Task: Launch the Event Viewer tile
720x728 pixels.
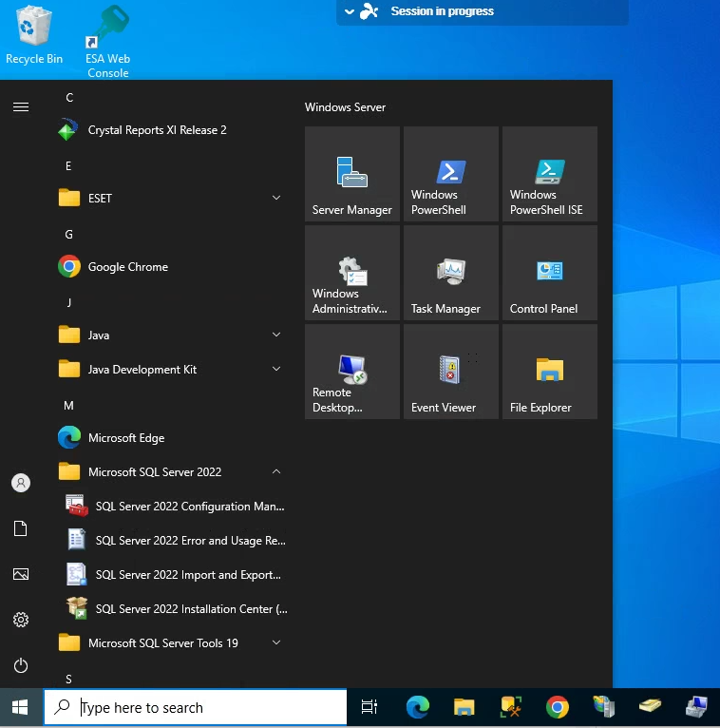Action: click(x=451, y=372)
